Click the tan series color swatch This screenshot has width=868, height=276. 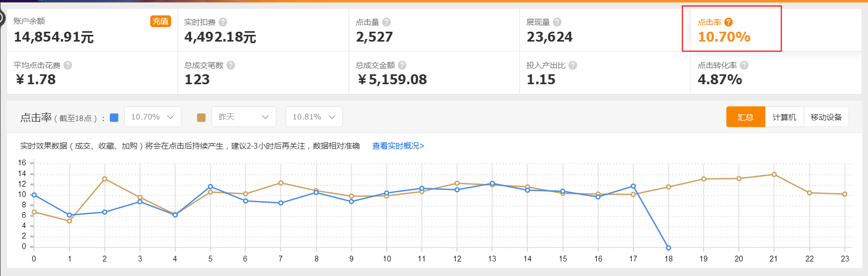[x=201, y=117]
